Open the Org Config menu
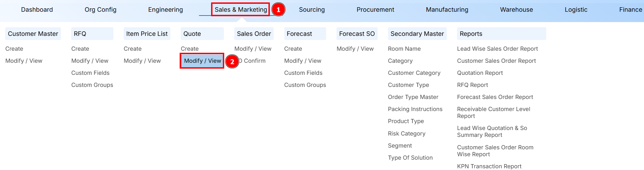Viewport: 644px width, 170px height. click(x=101, y=10)
